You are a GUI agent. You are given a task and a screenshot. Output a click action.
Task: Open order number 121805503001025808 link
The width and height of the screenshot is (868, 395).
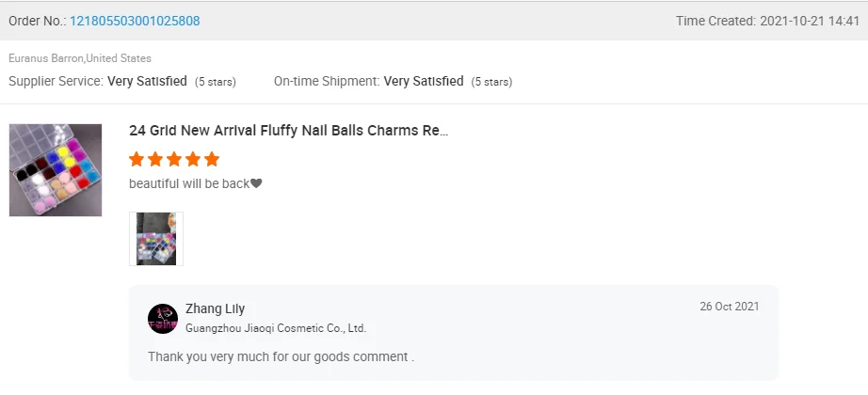pyautogui.click(x=135, y=21)
